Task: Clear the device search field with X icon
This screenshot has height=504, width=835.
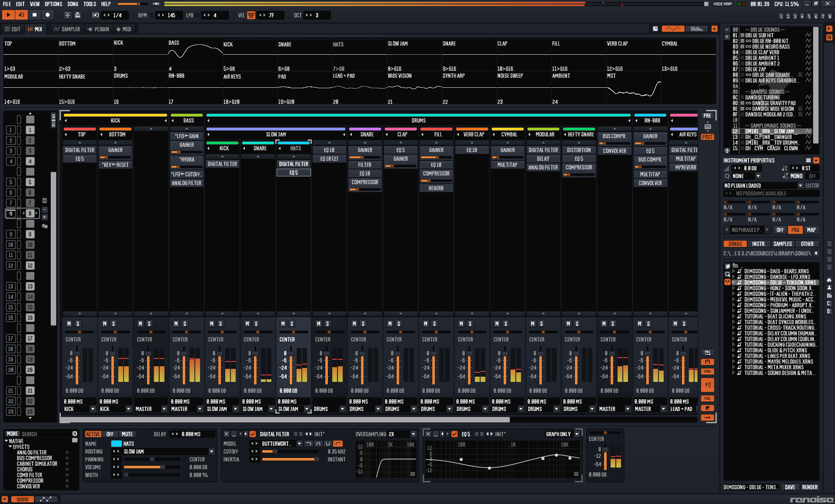Action: point(74,434)
